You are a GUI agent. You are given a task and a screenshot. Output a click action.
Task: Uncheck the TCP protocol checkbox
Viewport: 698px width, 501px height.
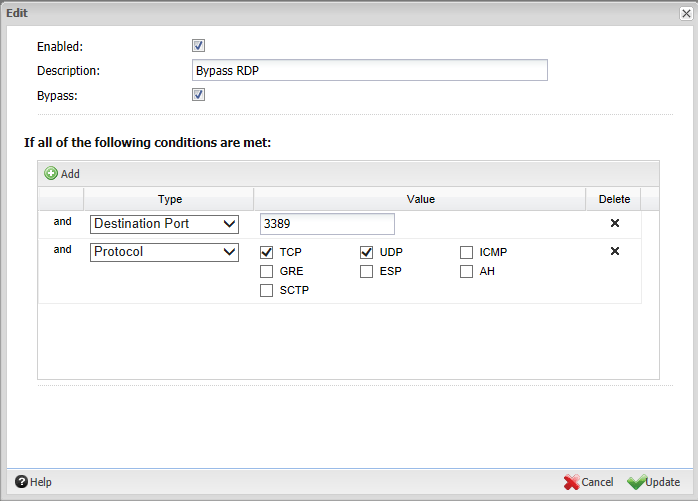click(267, 252)
